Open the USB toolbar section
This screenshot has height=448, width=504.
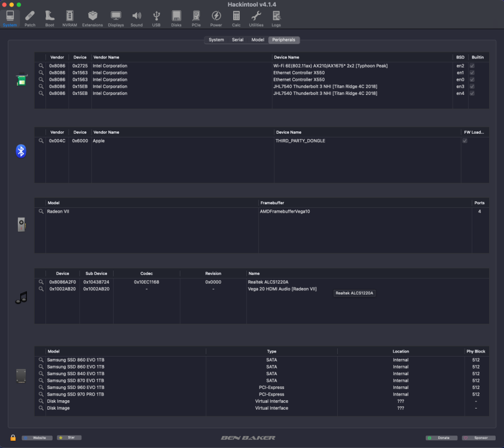point(156,19)
